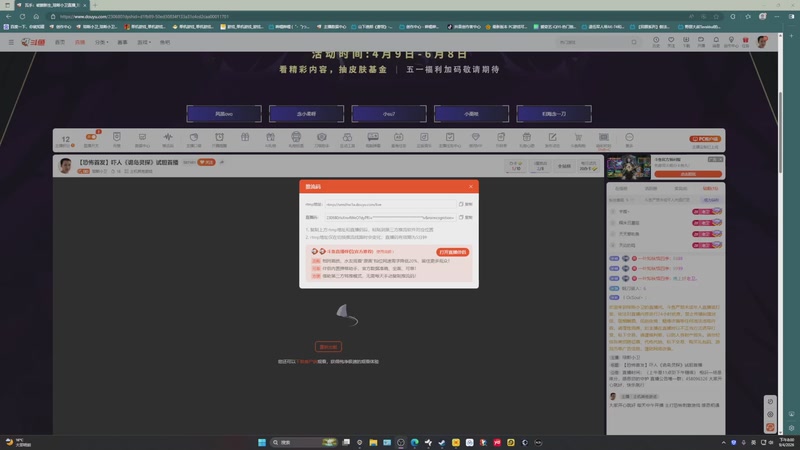Copy the stream code in dialog
800x450 pixels.
465,217
